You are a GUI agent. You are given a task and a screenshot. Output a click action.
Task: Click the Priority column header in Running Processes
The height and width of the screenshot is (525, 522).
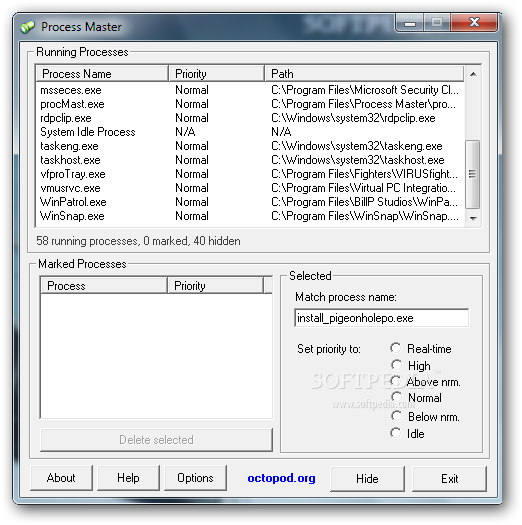pyautogui.click(x=216, y=73)
